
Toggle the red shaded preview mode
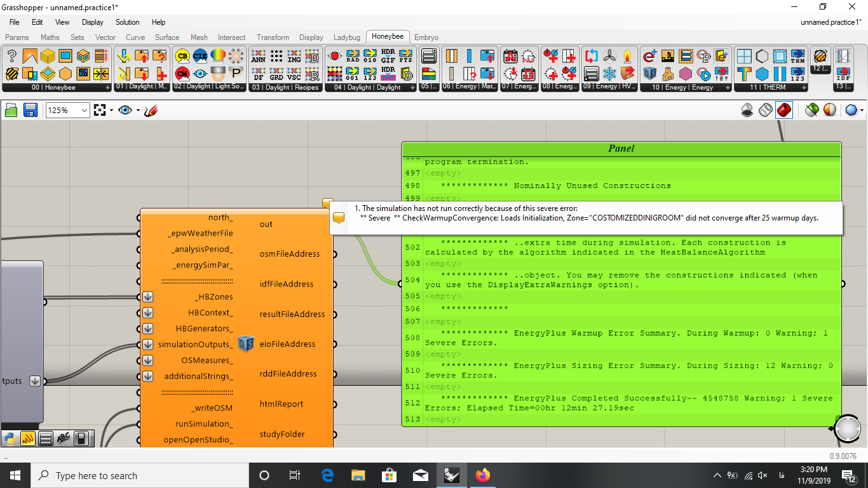783,110
